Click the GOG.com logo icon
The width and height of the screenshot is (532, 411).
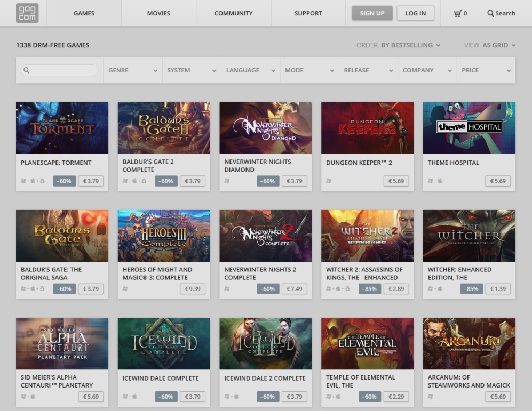tap(27, 13)
